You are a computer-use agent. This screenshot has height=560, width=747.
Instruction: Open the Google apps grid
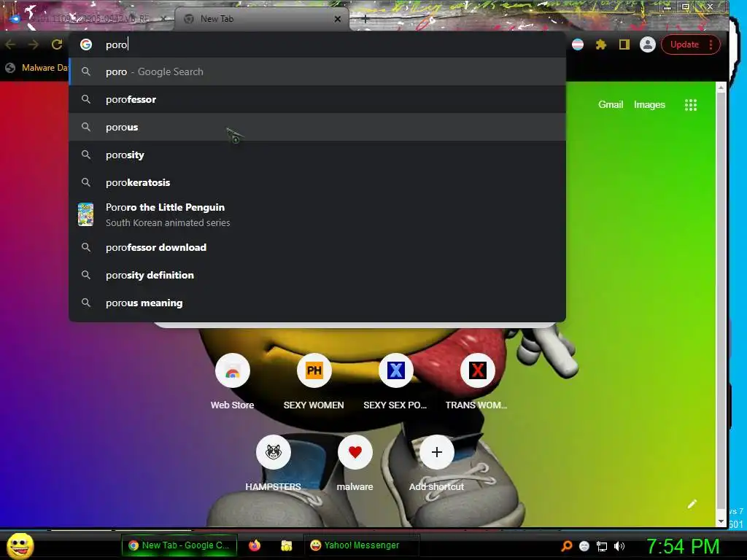(x=690, y=105)
